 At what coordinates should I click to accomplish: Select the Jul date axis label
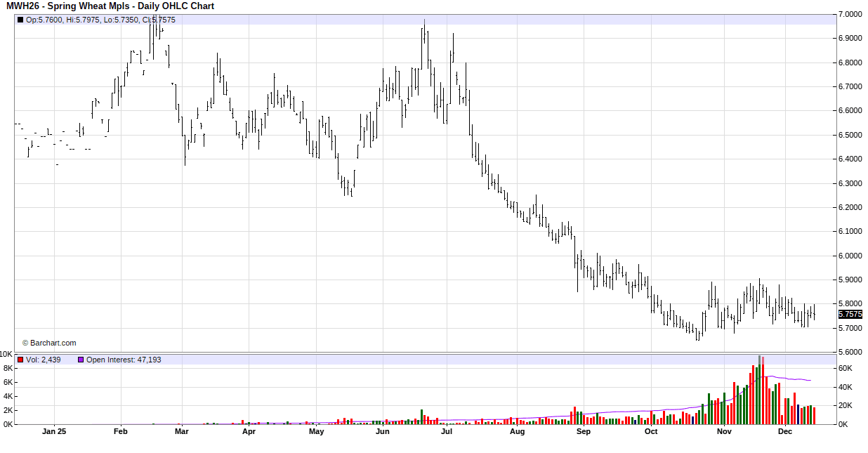click(446, 432)
